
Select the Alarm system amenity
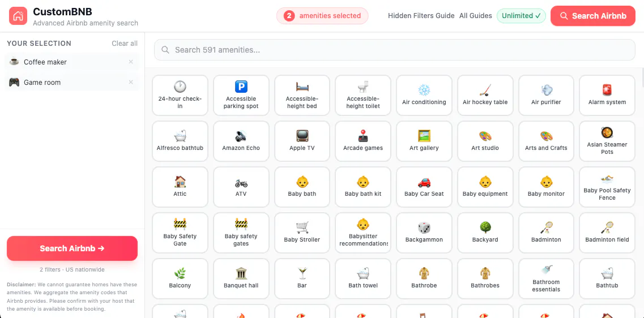607,95
